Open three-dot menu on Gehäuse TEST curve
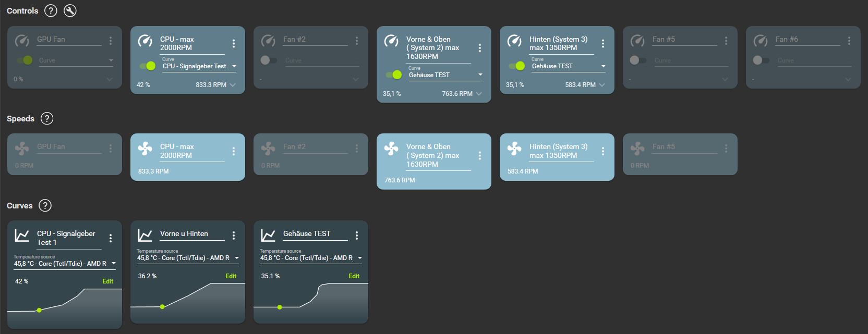Screen dimensions: 868x334 click(x=357, y=236)
